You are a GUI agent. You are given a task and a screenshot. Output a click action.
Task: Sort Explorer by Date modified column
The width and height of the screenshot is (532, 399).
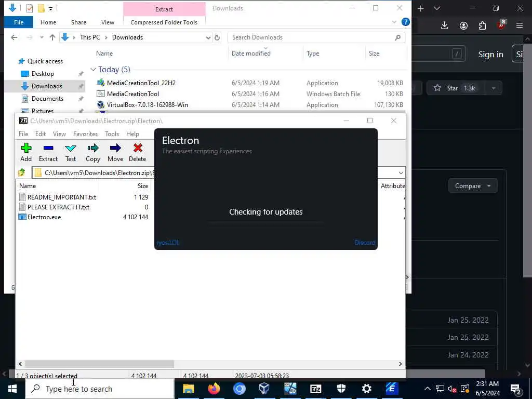tap(251, 54)
